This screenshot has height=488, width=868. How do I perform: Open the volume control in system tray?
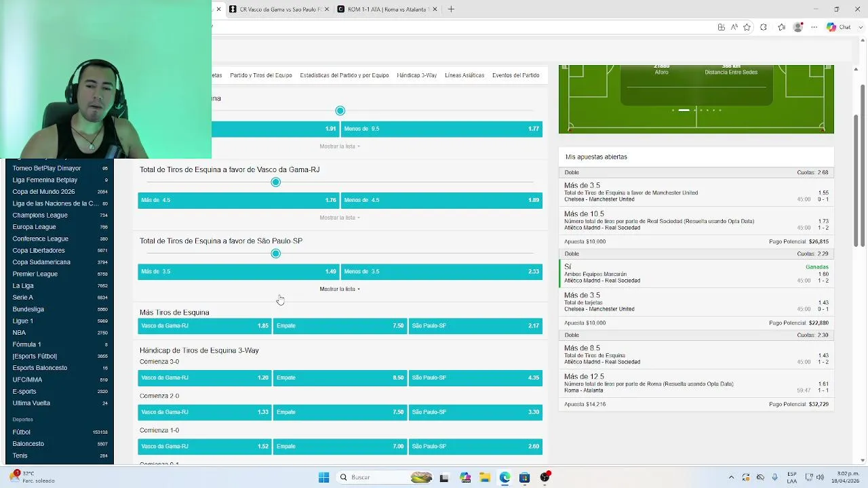[x=820, y=477]
